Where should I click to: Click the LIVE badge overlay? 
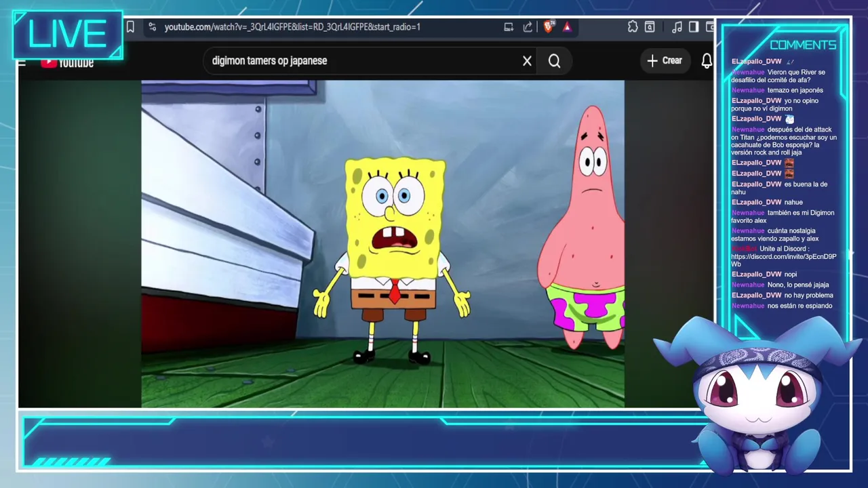[67, 34]
